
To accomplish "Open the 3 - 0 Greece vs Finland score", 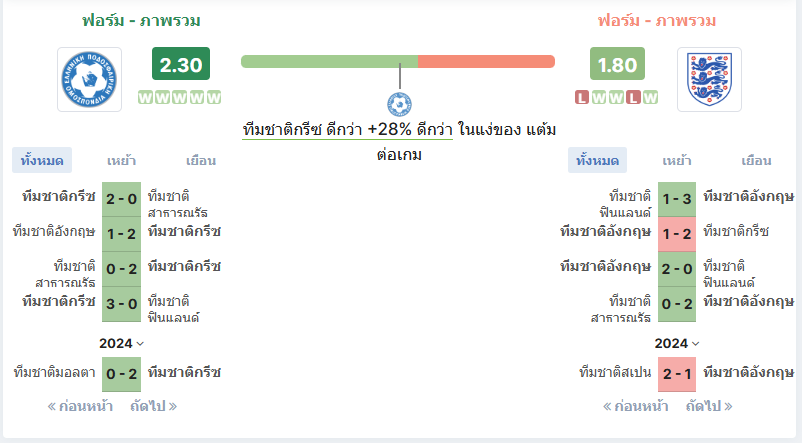I will click(x=121, y=304).
